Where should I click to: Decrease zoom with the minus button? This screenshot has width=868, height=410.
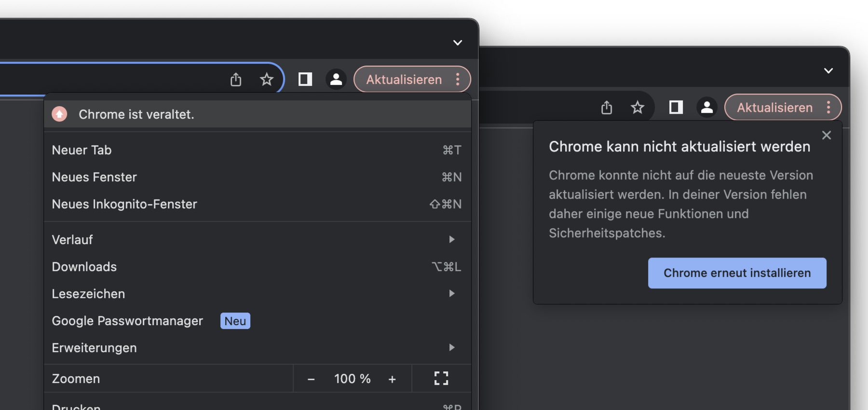(311, 379)
